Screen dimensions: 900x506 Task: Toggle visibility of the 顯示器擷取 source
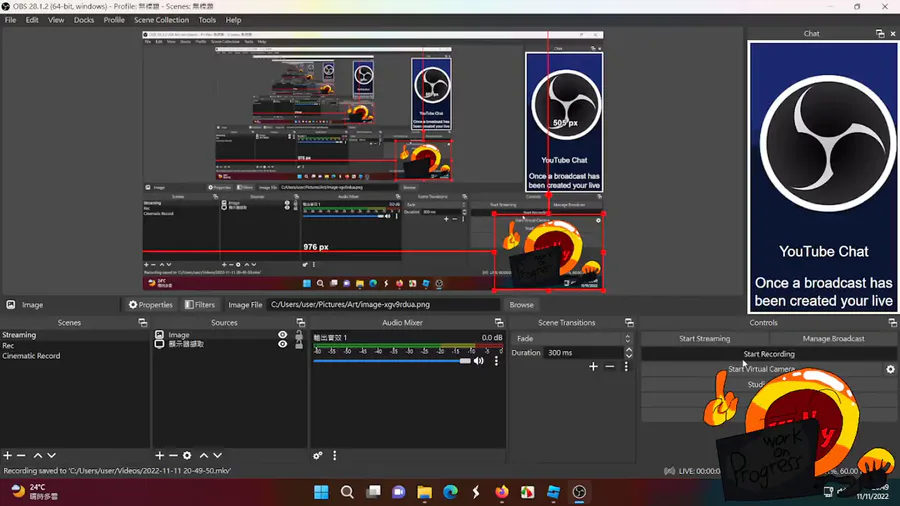click(282, 344)
